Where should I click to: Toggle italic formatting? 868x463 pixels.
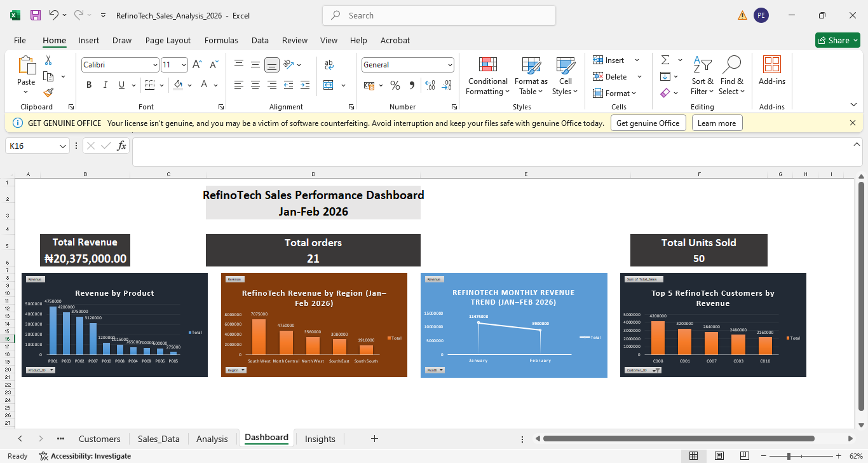click(x=105, y=85)
